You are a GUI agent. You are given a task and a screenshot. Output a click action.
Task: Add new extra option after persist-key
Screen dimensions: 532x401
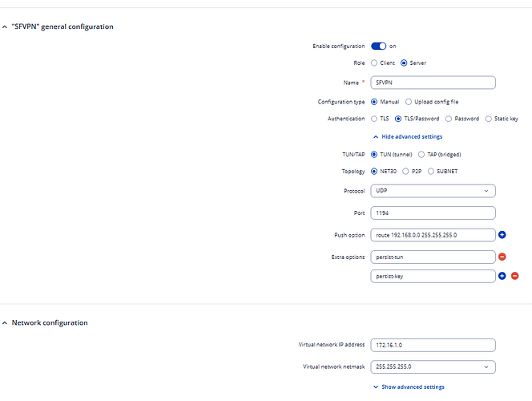pyautogui.click(x=502, y=276)
